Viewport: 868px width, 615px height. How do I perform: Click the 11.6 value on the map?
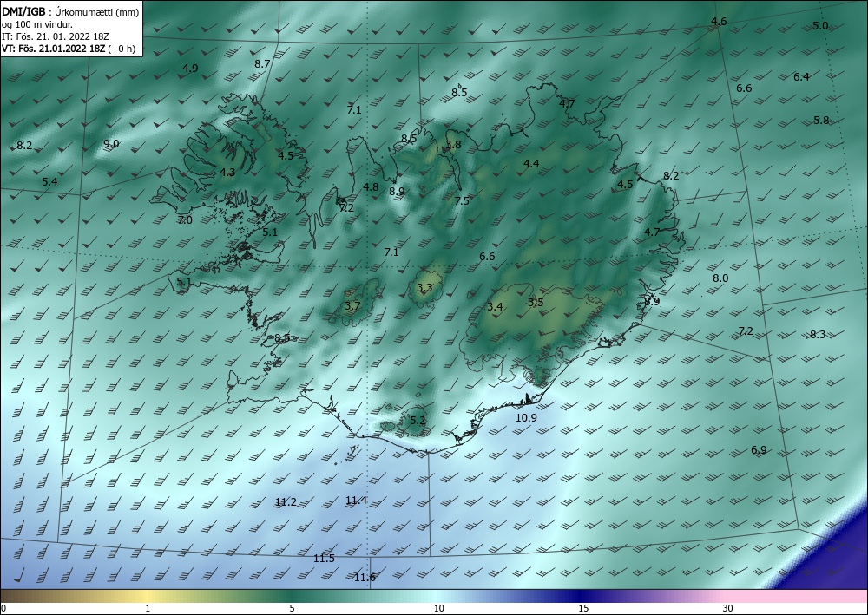[365, 578]
